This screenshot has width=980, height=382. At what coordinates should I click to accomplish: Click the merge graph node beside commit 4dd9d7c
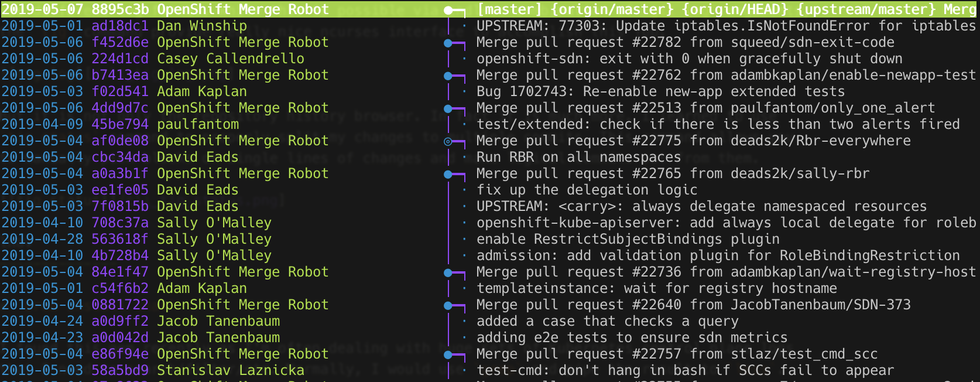[x=448, y=108]
